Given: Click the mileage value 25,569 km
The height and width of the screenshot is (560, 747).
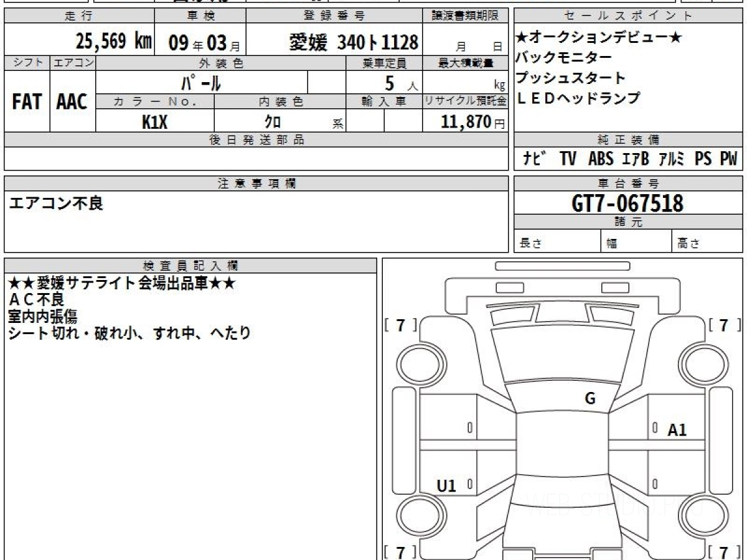Looking at the screenshot, I should pos(114,42).
